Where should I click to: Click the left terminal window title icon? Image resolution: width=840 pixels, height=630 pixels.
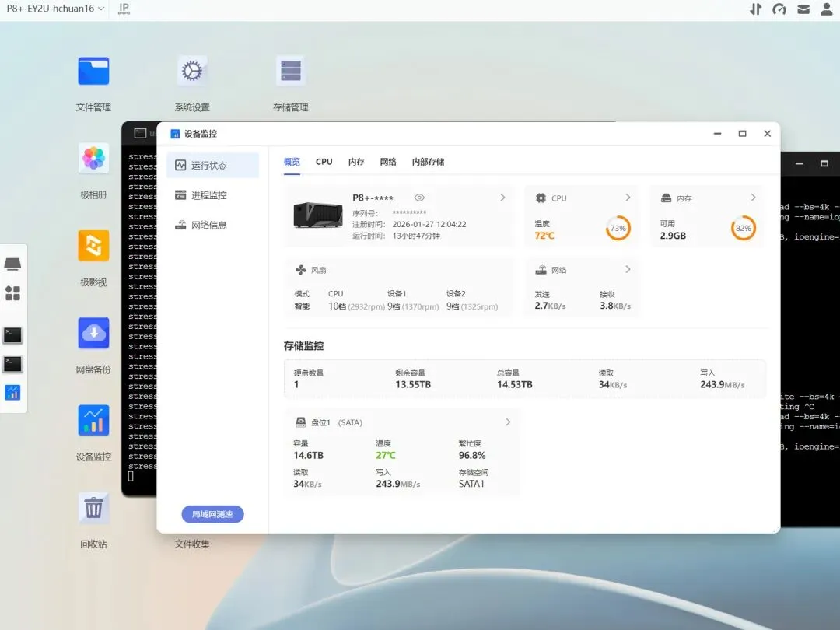point(140,133)
